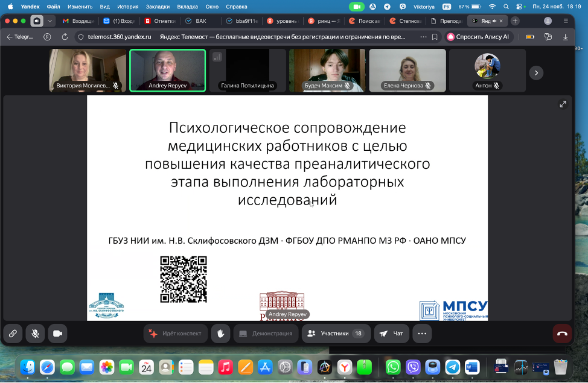588x383 pixels.
Task: Raise hand in the meeting
Action: (221, 333)
